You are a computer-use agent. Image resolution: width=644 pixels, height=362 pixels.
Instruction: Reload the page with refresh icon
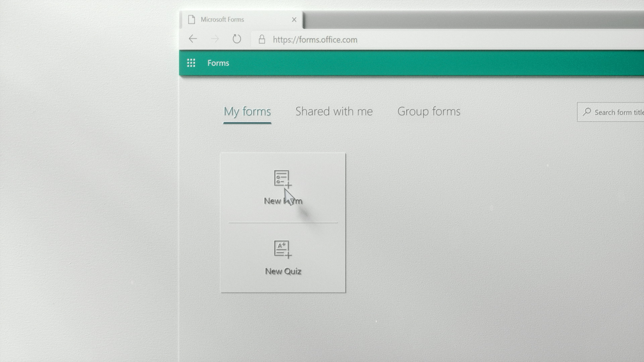(x=237, y=39)
